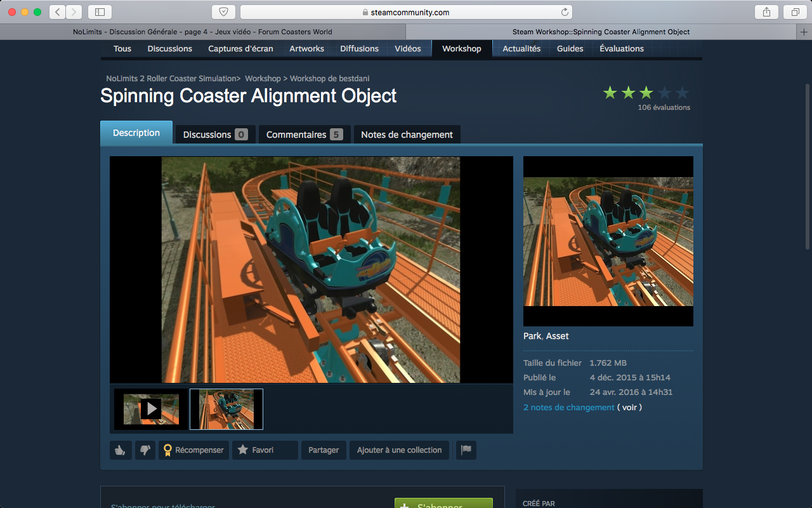Open Discussions in the community nav
The width and height of the screenshot is (812, 508).
pyautogui.click(x=170, y=49)
